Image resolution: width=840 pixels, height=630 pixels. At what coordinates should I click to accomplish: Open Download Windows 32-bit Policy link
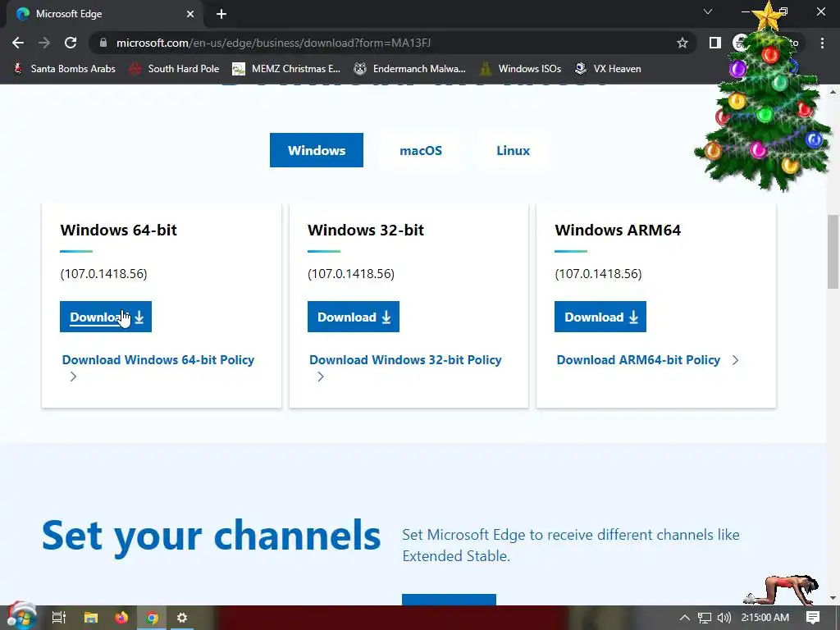[405, 360]
